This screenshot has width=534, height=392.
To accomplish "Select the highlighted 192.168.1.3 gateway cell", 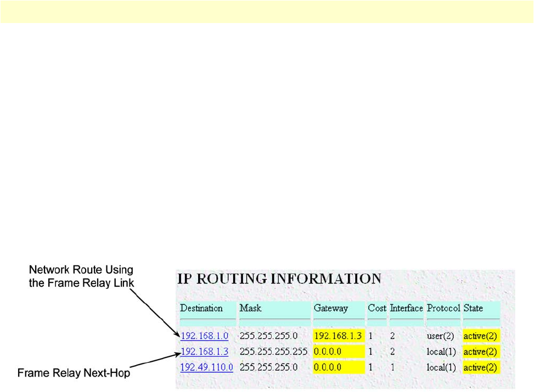I will pos(338,336).
